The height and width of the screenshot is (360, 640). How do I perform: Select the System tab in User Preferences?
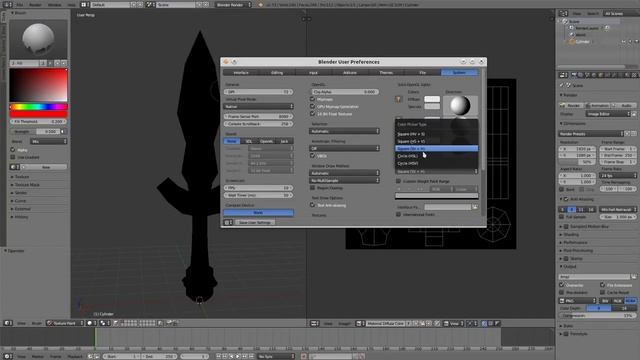coord(459,73)
